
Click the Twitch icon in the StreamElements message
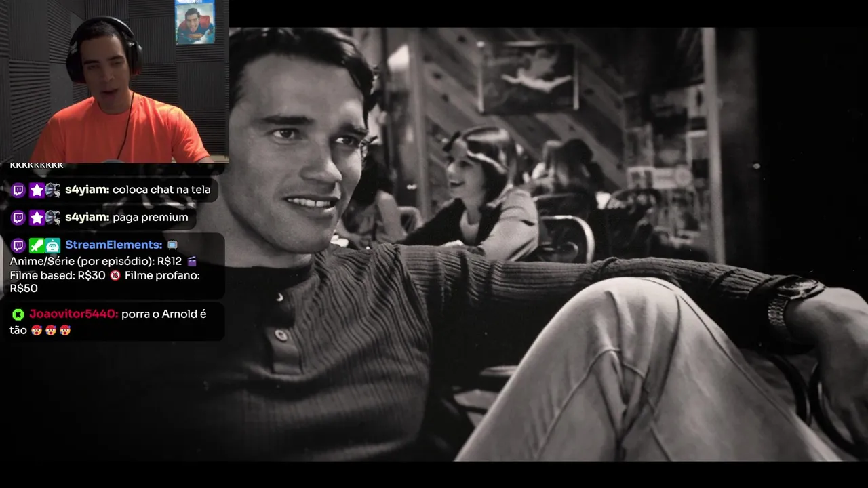(x=18, y=245)
